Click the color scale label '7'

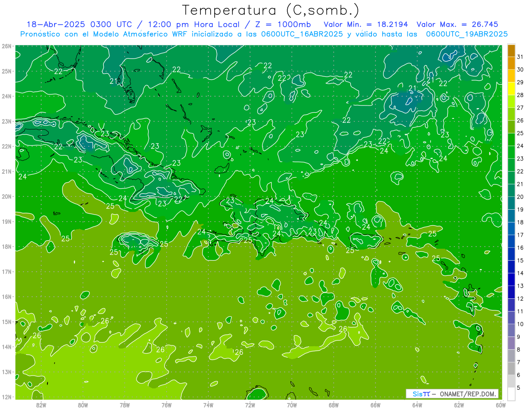click(x=519, y=362)
